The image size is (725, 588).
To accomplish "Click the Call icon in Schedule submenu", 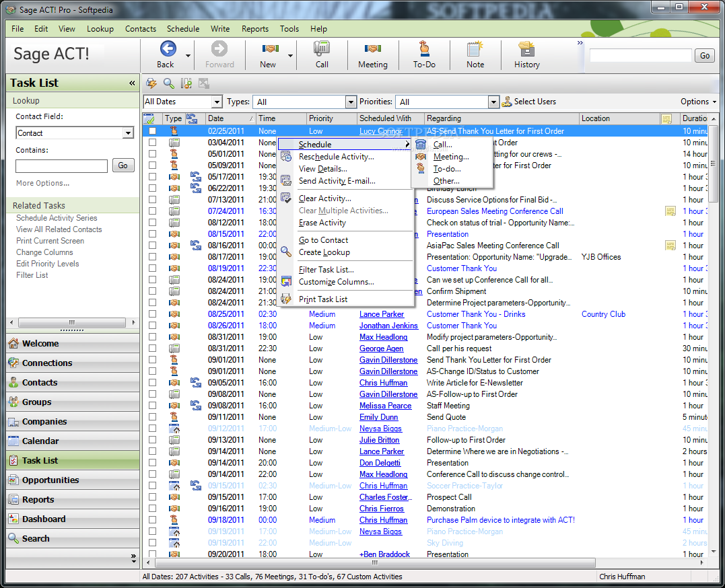I will (420, 144).
